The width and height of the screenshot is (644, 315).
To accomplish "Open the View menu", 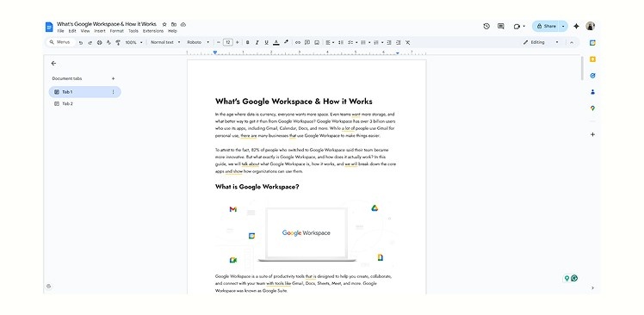I will click(85, 31).
